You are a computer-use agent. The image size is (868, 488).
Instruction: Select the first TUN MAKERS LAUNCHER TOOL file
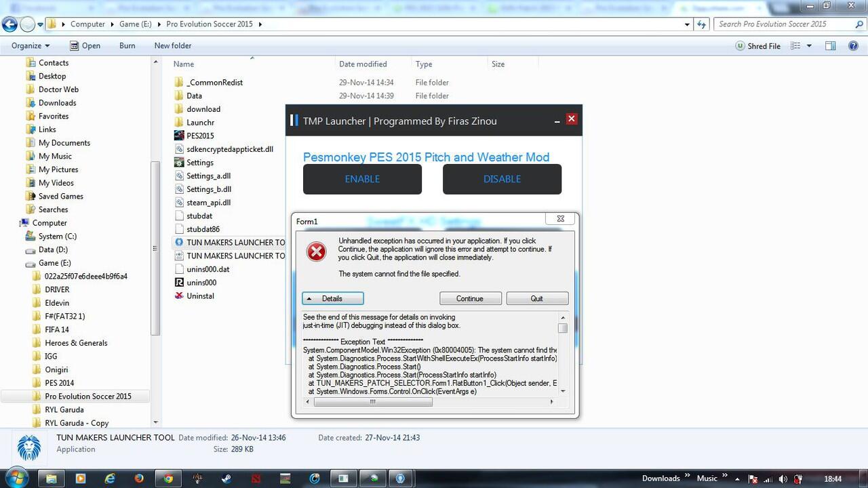click(230, 243)
